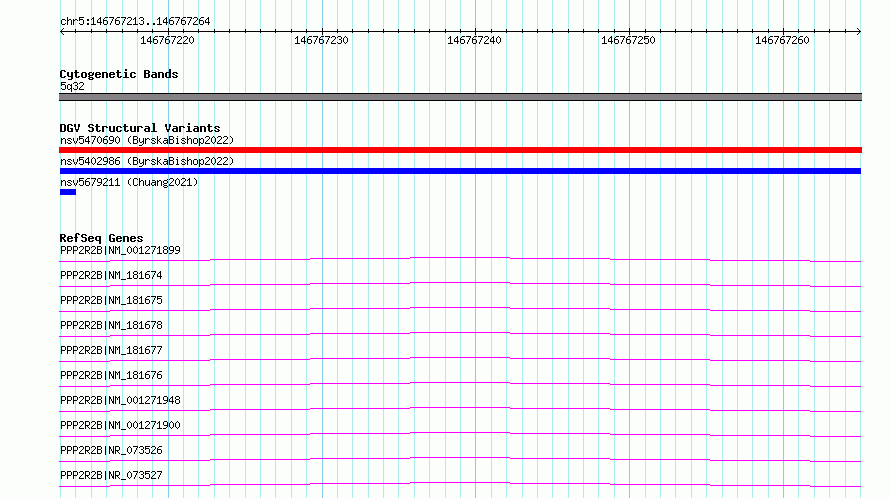Select variant label nsv5470690 (ByrskaBishop2022)
The image size is (890, 498).
(147, 140)
